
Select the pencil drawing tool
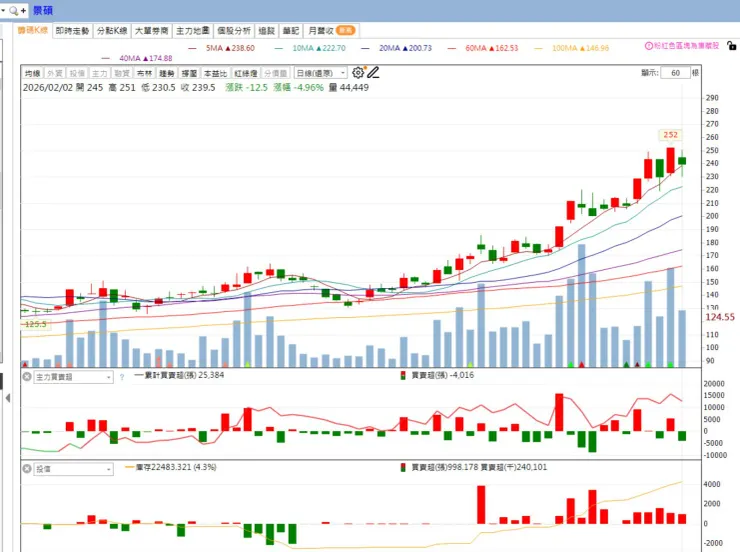click(x=373, y=72)
